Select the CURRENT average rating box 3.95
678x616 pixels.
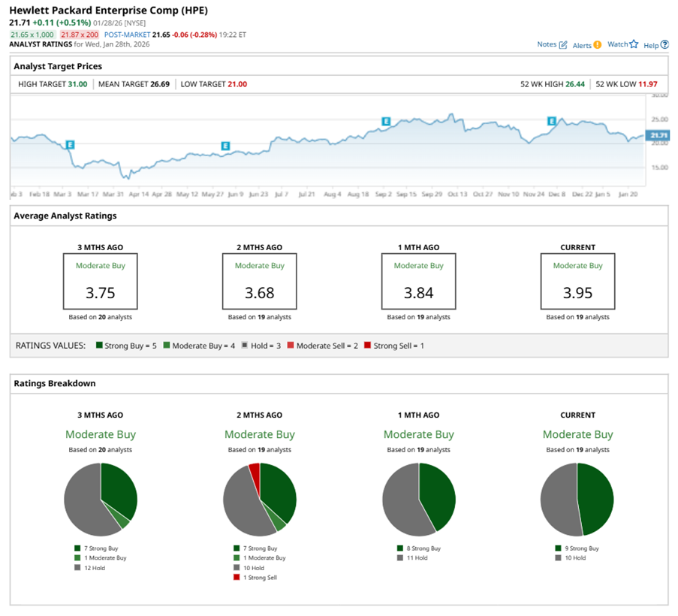pos(577,281)
